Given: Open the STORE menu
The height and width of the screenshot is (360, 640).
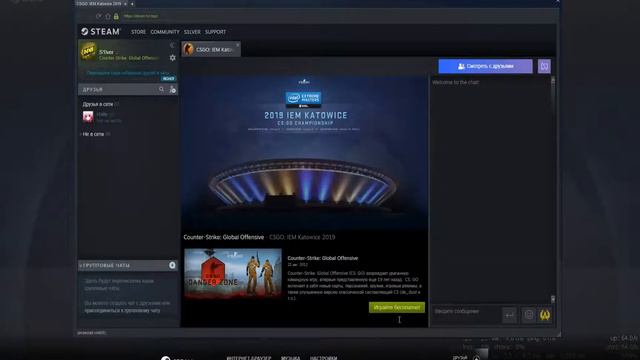Looking at the screenshot, I should pos(138,32).
